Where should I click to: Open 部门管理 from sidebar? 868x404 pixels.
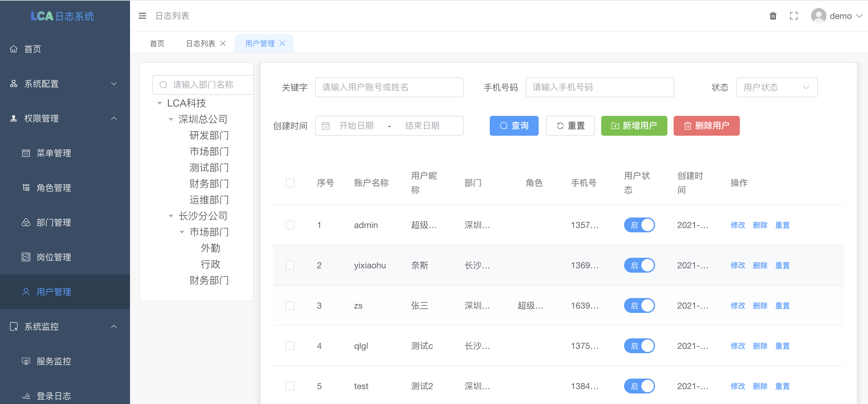pos(54,222)
